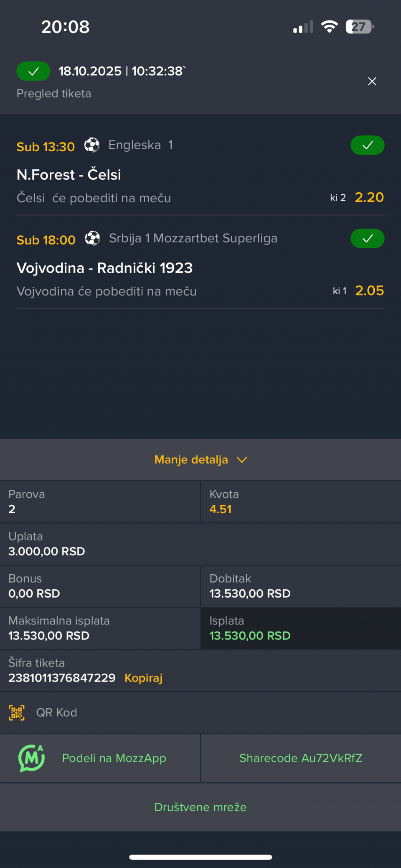Tap the MozzApp logo icon

[32, 758]
